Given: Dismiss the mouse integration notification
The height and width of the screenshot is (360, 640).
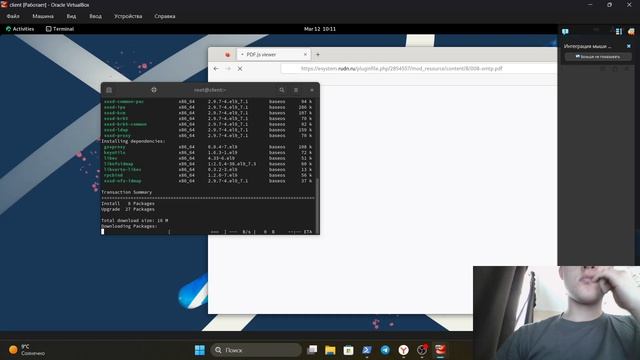Looking at the screenshot, I should 629,46.
